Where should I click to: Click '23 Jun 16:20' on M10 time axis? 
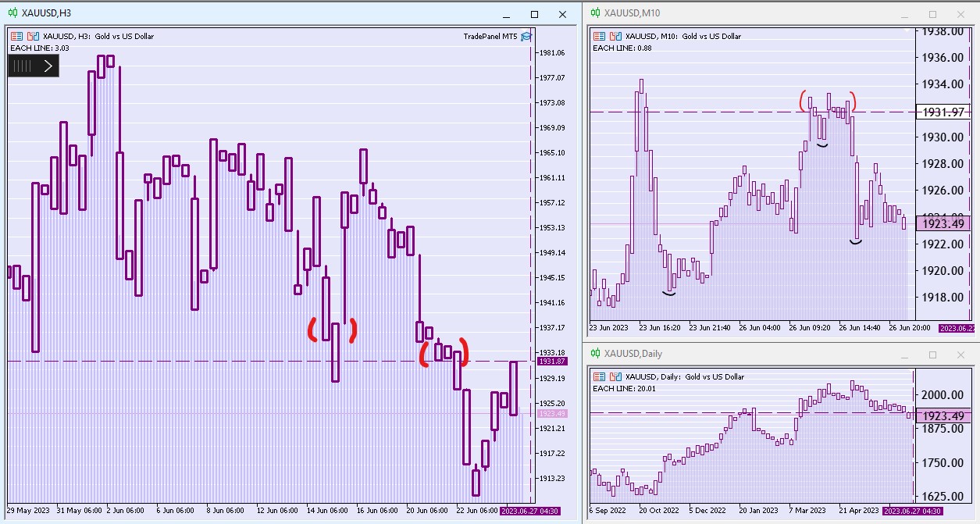(661, 327)
